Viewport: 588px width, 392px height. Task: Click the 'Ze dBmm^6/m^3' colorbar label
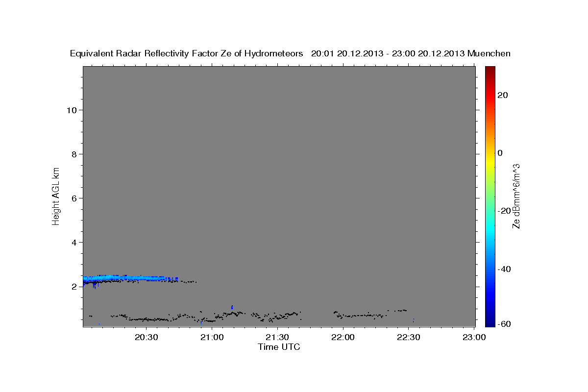[516, 196]
